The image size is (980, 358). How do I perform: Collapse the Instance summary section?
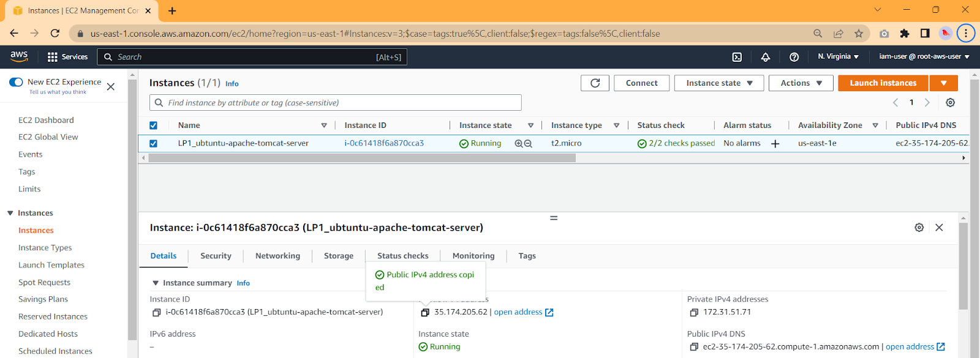(x=156, y=283)
